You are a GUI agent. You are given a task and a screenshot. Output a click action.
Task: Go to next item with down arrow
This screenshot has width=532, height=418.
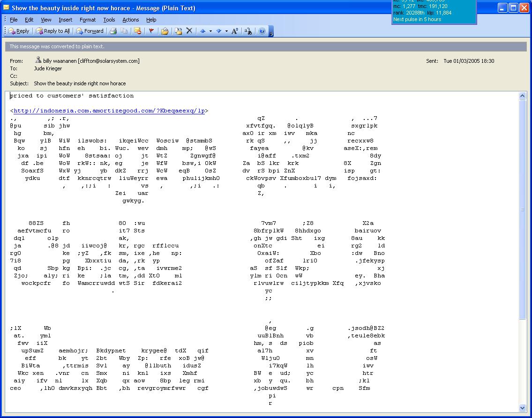pyautogui.click(x=218, y=31)
